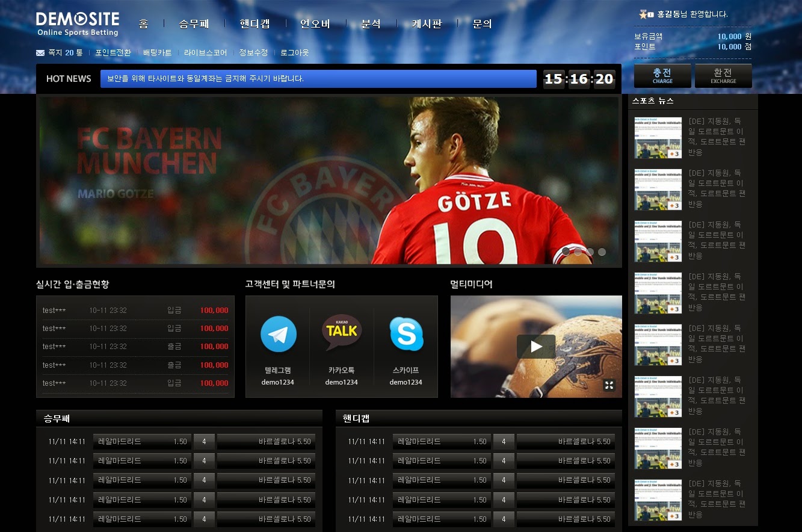The width and height of the screenshot is (802, 532).
Task: Click the Telegram icon
Action: [x=278, y=334]
